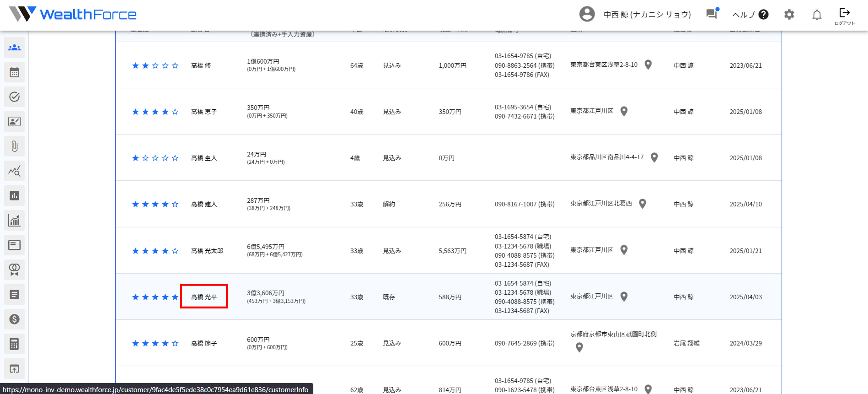Click the fifth star for 高橋 恵子

click(x=175, y=112)
